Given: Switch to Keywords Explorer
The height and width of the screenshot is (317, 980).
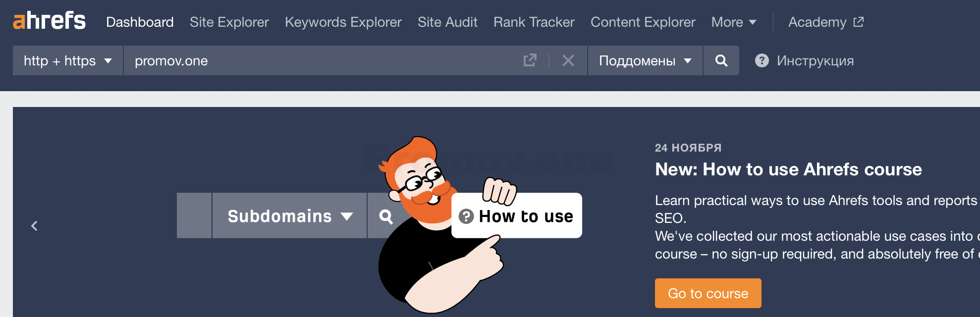Looking at the screenshot, I should [343, 22].
